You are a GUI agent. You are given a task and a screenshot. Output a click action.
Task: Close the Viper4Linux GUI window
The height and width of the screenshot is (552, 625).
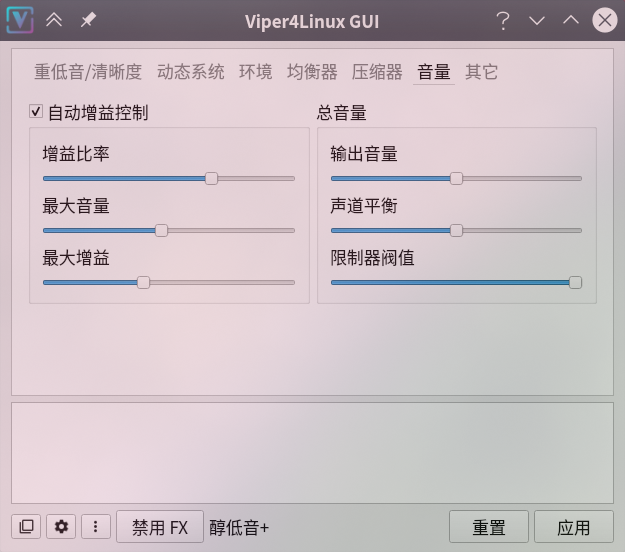605,20
